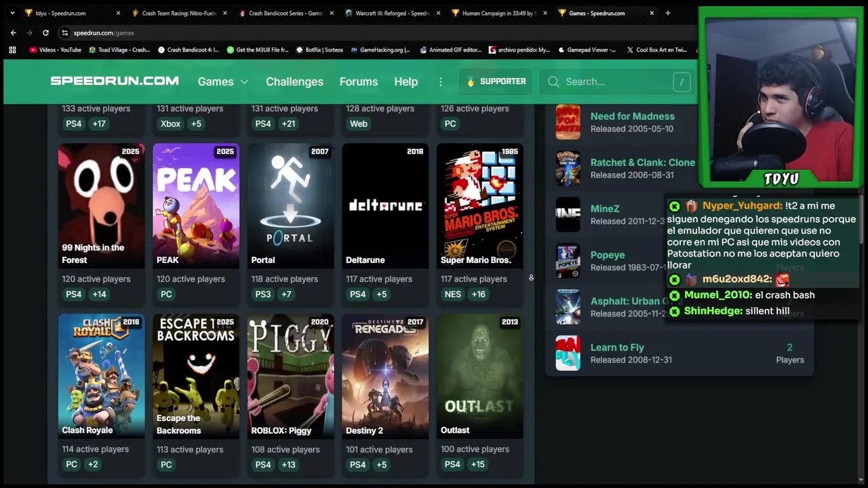Open the Gamepad Viewer bookmark
868x488 pixels.
[x=587, y=49]
